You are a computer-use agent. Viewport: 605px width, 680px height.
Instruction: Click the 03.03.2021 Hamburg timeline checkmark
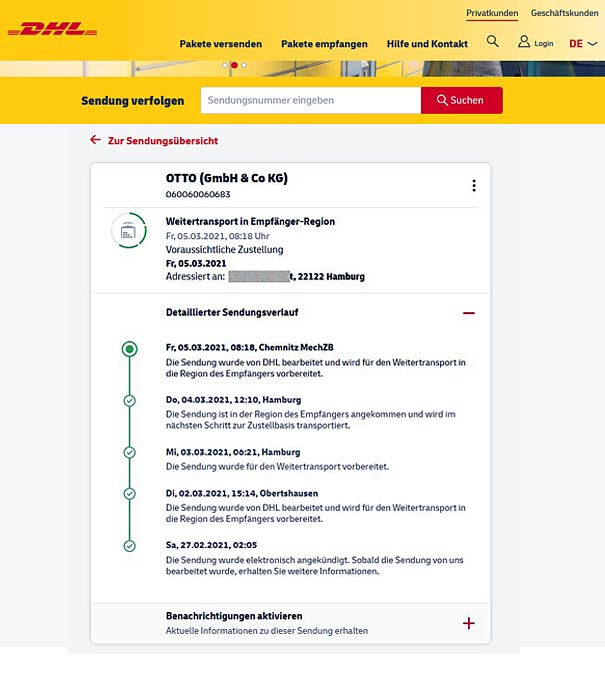[129, 453]
